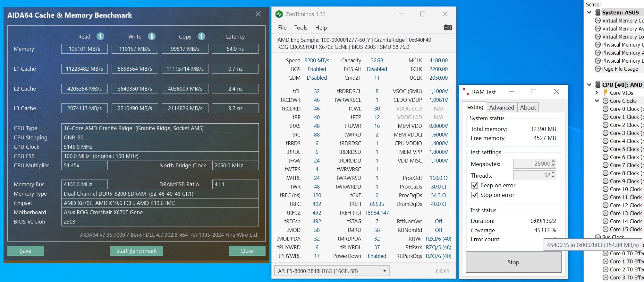Click the ZenTimings app logo icon

point(279,14)
